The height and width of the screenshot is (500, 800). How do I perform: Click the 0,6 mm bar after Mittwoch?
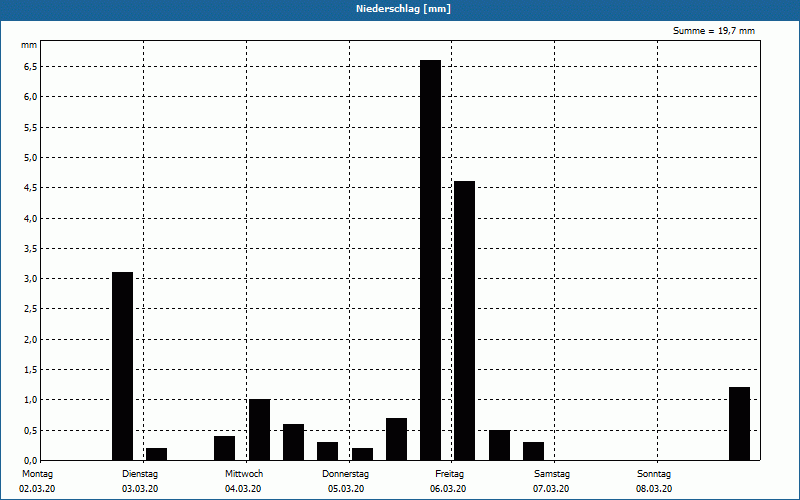(293, 442)
